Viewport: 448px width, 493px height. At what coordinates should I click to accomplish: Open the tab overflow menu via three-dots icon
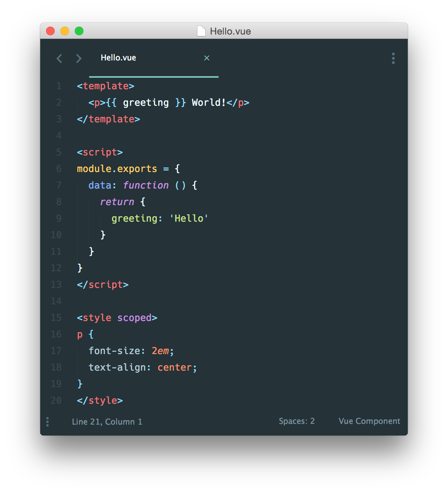coord(393,58)
